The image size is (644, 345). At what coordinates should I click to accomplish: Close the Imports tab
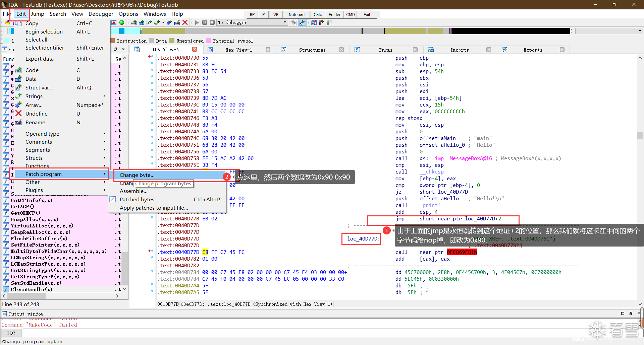tap(489, 50)
